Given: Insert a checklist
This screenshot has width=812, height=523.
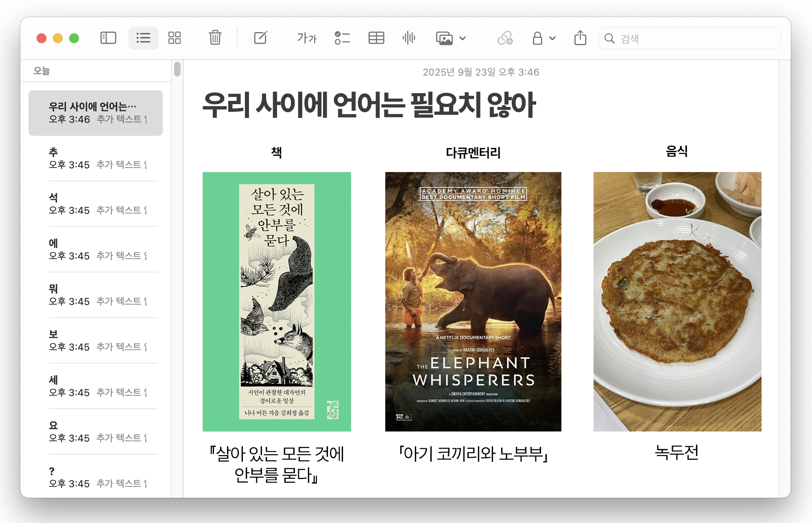Looking at the screenshot, I should 342,38.
